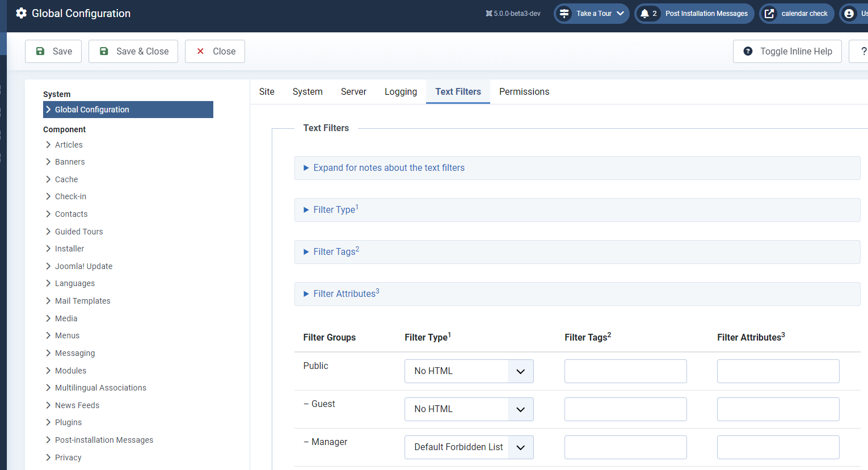868x470 pixels.
Task: Open the Take a Tour dropdown arrow
Action: [x=620, y=14]
